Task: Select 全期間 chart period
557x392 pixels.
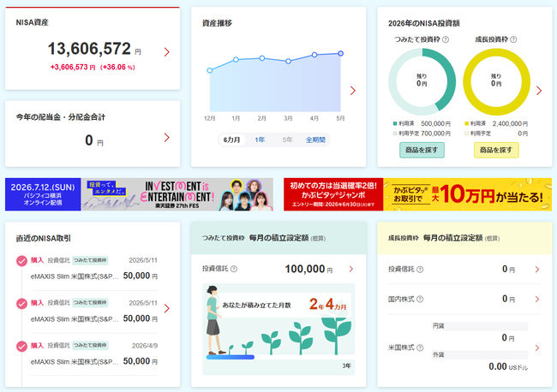Action: [316, 140]
